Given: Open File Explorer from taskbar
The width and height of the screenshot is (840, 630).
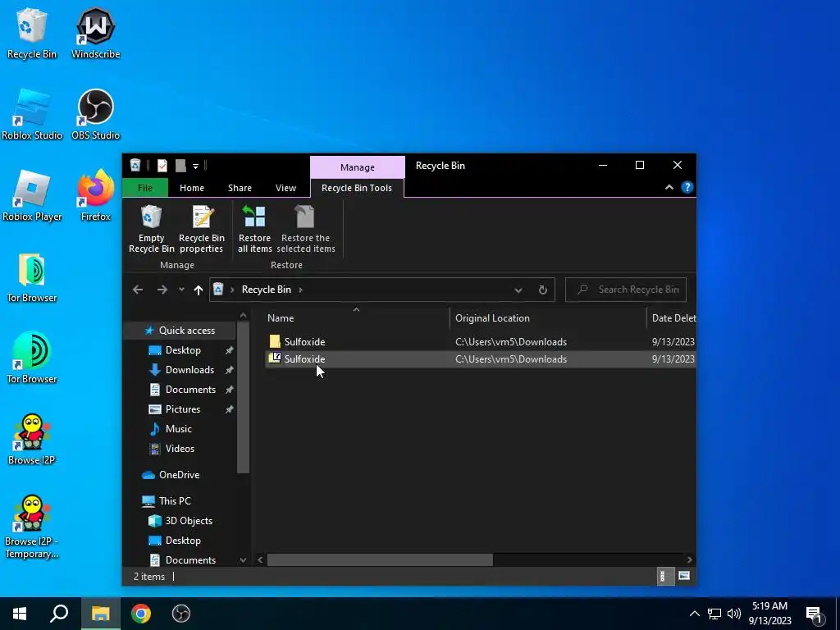Looking at the screenshot, I should click(x=100, y=614).
